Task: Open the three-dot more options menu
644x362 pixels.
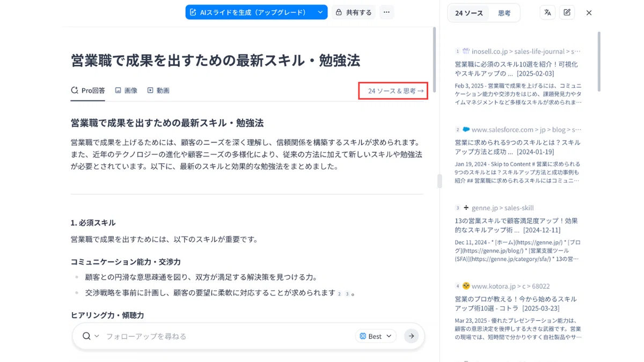Action: tap(386, 12)
